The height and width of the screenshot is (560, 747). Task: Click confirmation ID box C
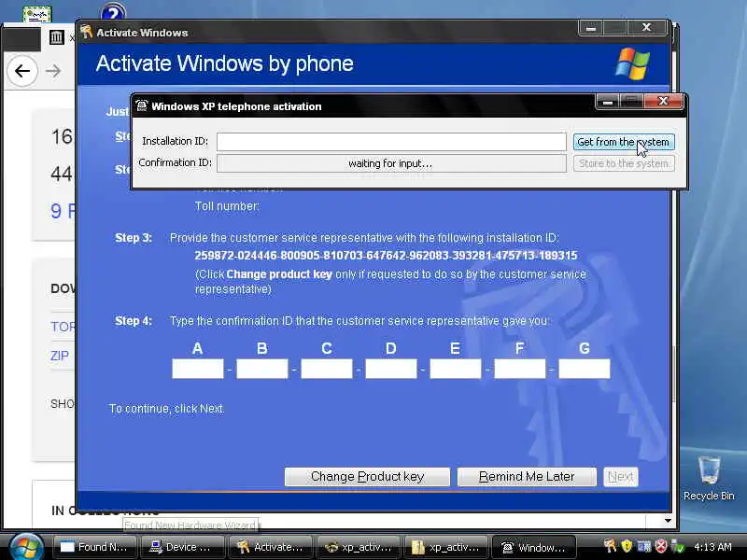(x=326, y=369)
